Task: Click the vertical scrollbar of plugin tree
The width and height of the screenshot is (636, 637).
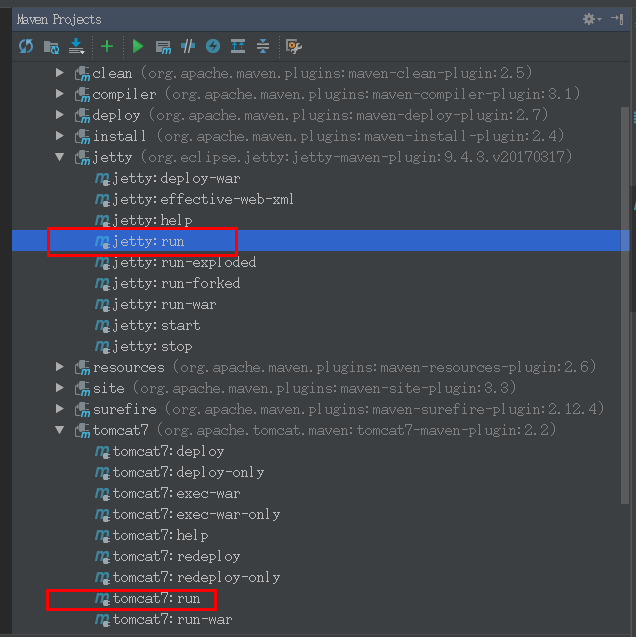Action: 625,305
